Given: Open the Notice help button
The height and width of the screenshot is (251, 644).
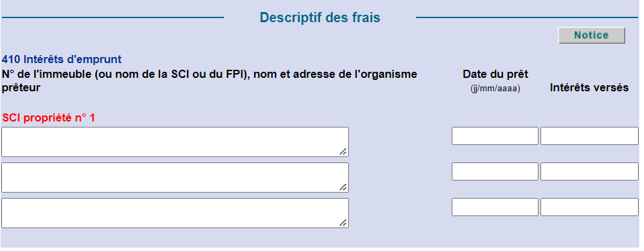Looking at the screenshot, I should pyautogui.click(x=592, y=36).
